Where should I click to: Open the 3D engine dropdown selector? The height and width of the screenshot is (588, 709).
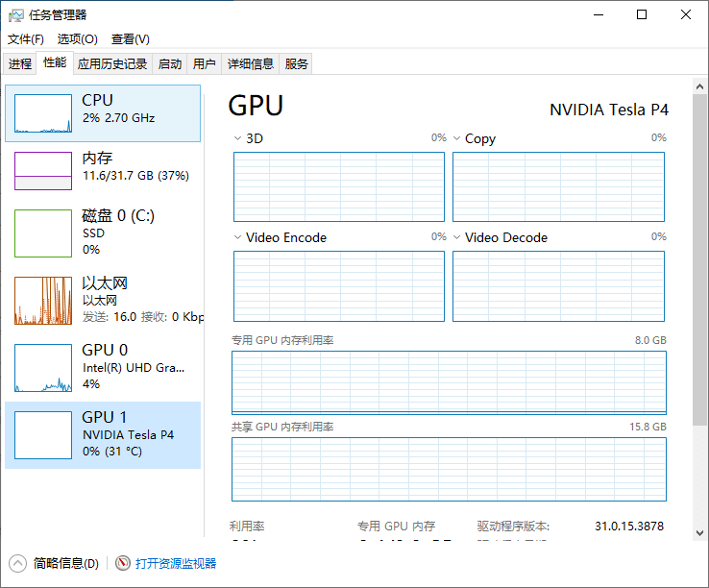(x=238, y=138)
